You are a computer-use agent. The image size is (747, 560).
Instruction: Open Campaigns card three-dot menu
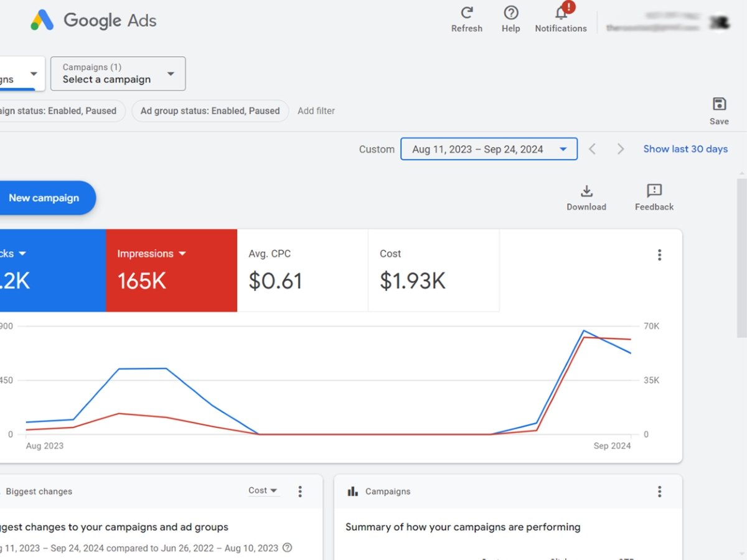pos(660,492)
